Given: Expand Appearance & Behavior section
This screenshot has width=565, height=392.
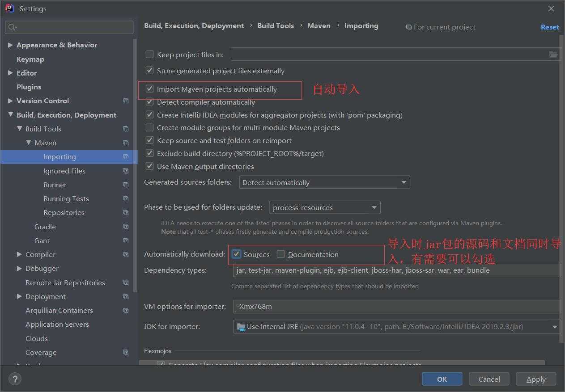Looking at the screenshot, I should 10,45.
